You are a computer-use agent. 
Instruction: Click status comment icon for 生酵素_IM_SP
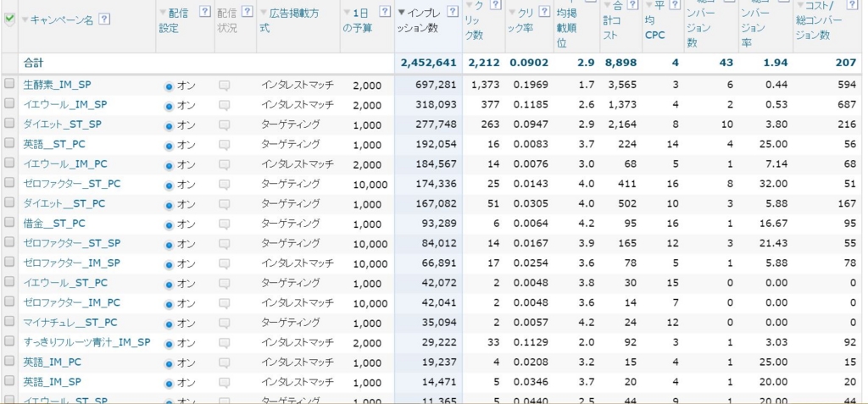click(224, 86)
